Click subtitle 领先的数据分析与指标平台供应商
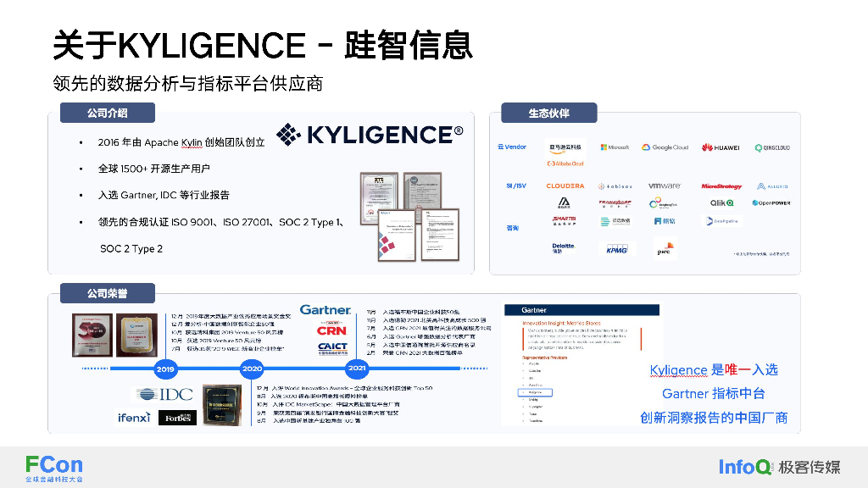868x488 pixels. (x=188, y=84)
